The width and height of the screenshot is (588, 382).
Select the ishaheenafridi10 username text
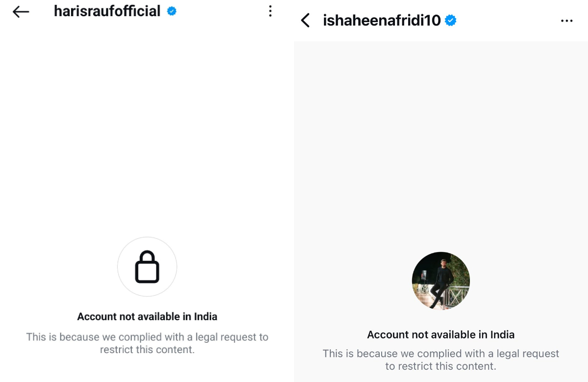(x=381, y=20)
